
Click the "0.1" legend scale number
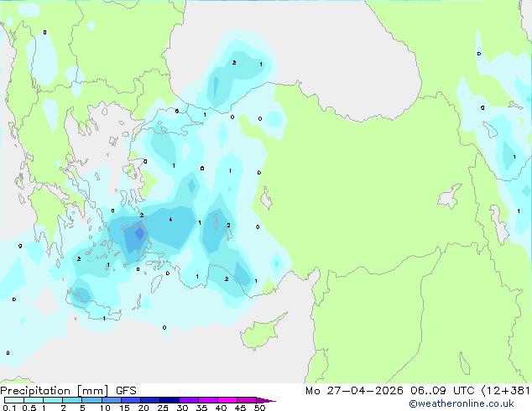pos(9,408)
